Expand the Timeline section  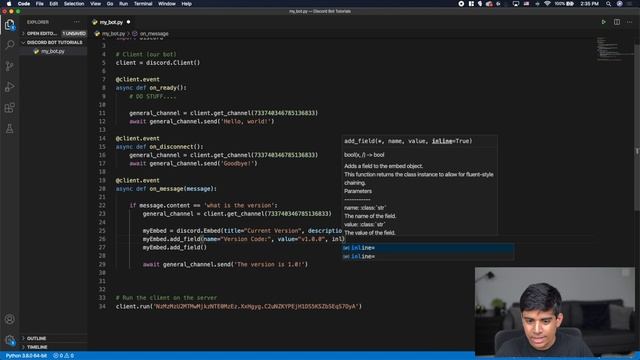coord(37,347)
